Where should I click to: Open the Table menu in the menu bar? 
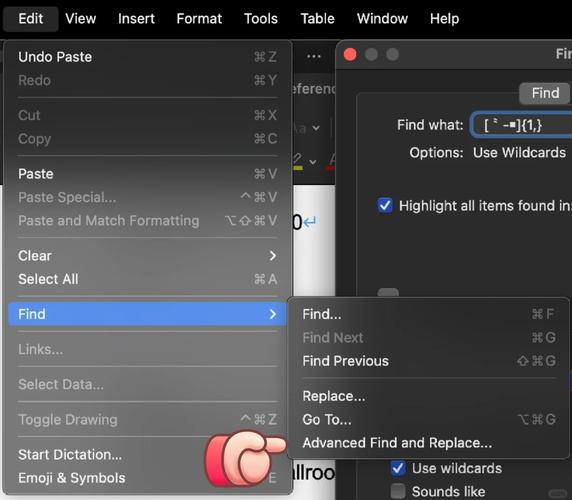tap(317, 19)
